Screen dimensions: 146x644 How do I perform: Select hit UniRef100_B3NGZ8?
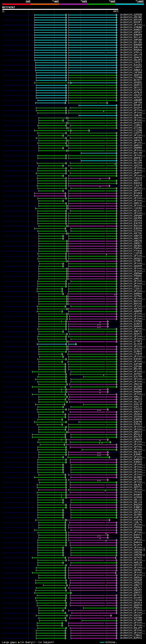[131, 439]
